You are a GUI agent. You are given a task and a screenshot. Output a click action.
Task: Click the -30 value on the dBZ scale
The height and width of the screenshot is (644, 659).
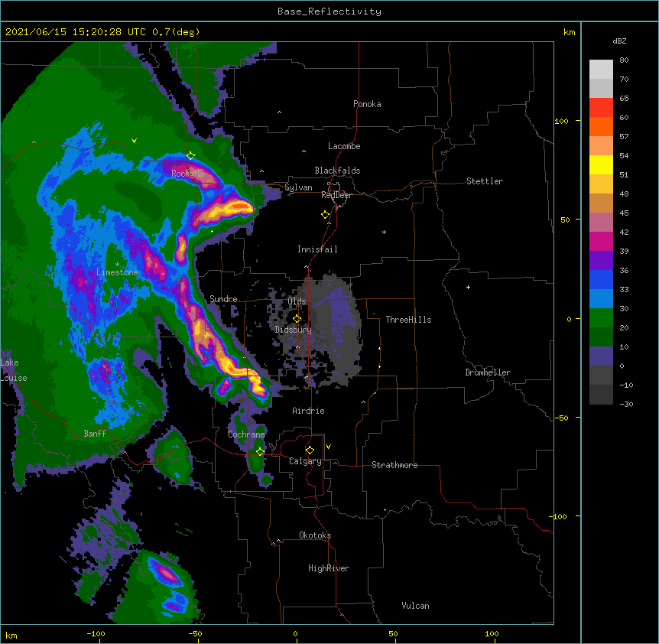point(626,404)
